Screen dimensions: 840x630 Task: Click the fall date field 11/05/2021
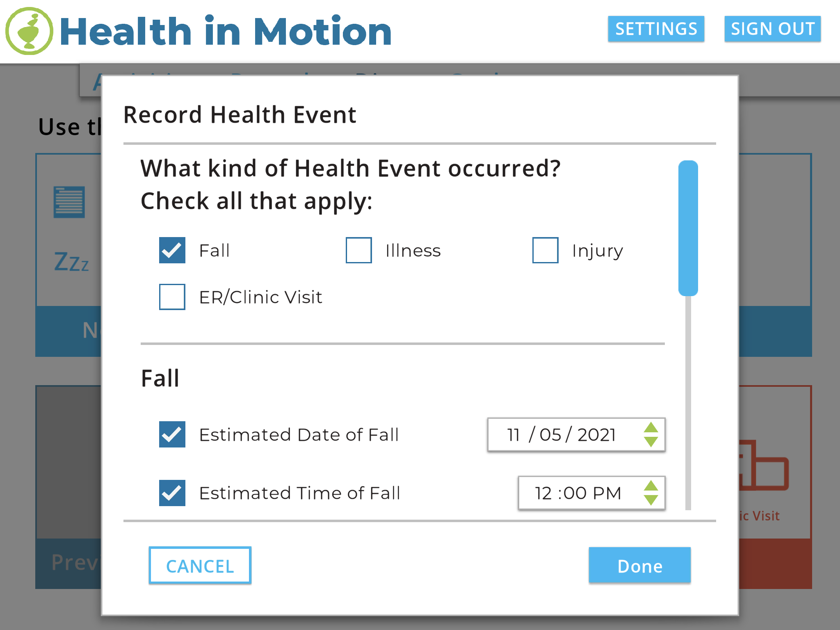point(561,435)
